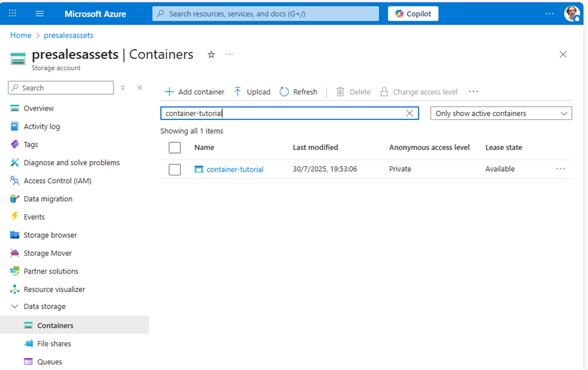Viewport: 588px width, 370px height.
Task: Open the Azure portal apps grid icon
Action: tap(13, 13)
